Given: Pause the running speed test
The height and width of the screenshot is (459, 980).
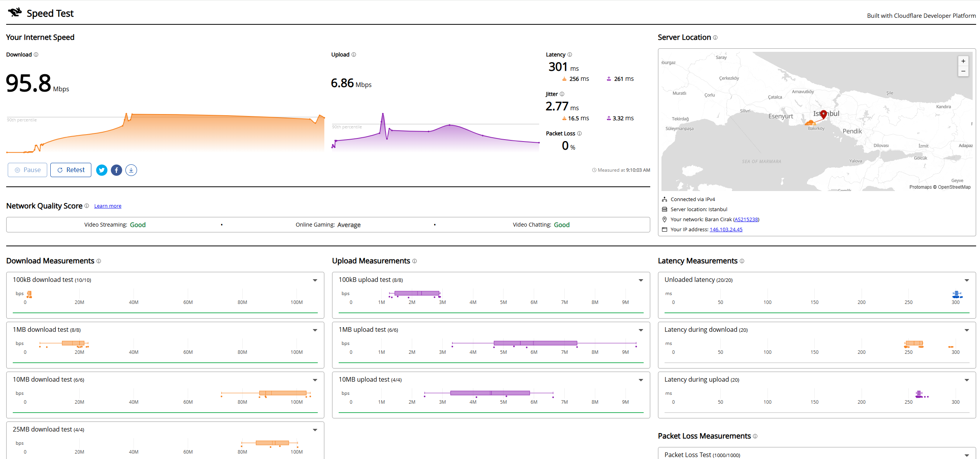Looking at the screenshot, I should 27,170.
